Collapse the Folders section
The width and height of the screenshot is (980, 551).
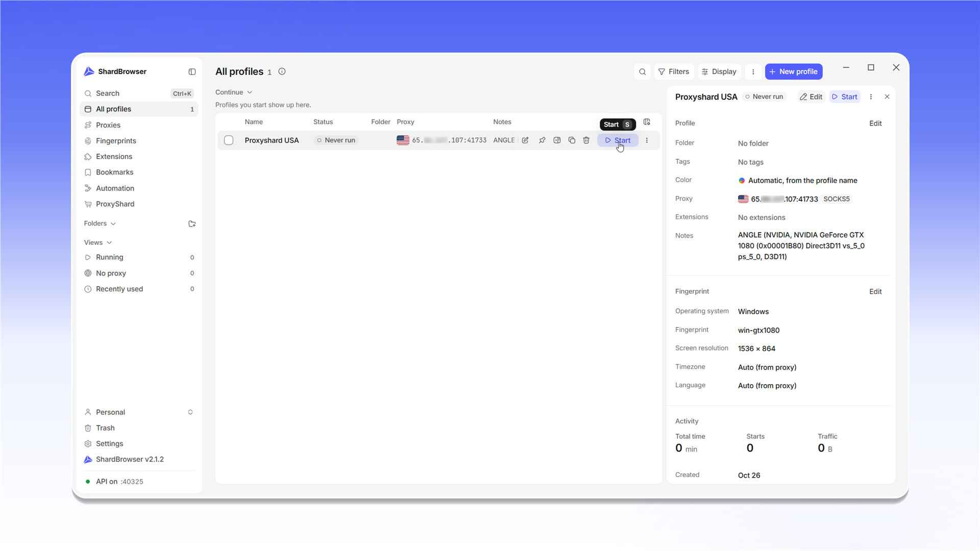point(100,223)
